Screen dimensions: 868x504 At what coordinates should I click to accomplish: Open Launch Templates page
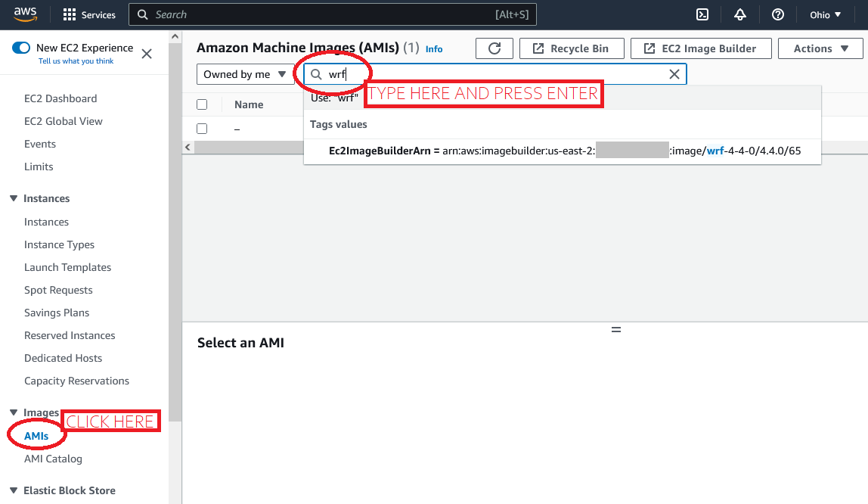pos(67,267)
